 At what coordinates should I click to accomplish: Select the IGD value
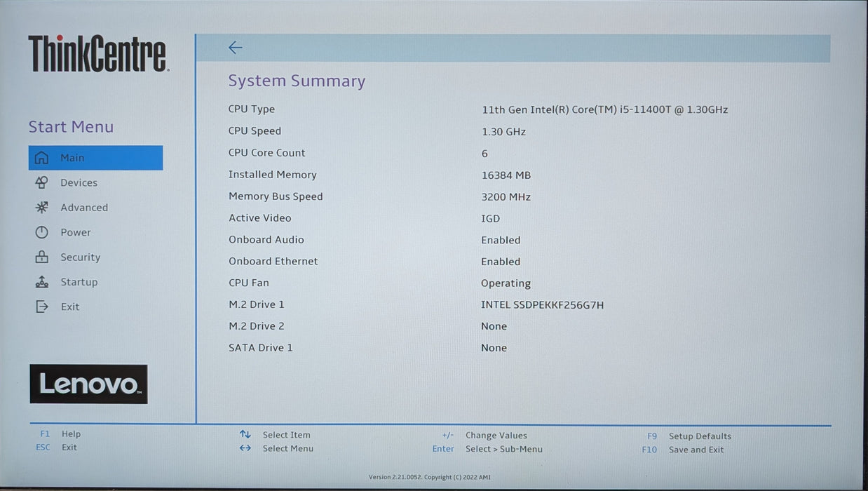(491, 219)
